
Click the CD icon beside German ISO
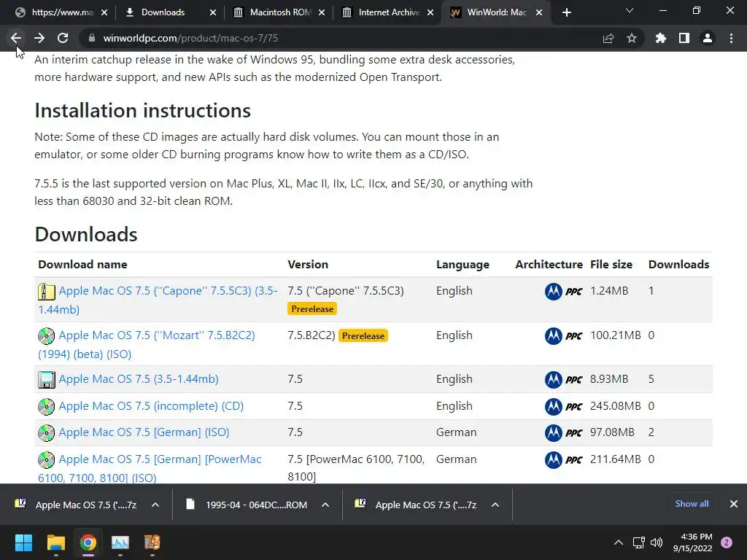46,433
